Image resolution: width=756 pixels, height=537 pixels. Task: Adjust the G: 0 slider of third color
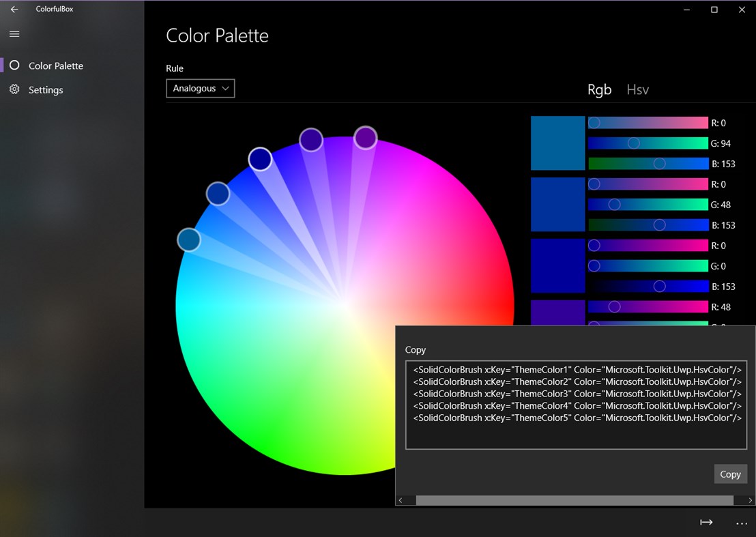(648, 265)
